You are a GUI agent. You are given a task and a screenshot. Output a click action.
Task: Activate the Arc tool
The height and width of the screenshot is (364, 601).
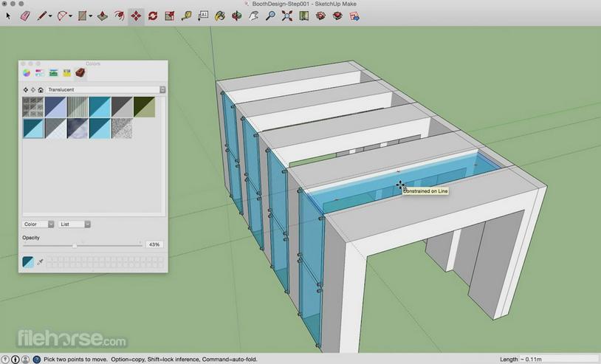62,16
